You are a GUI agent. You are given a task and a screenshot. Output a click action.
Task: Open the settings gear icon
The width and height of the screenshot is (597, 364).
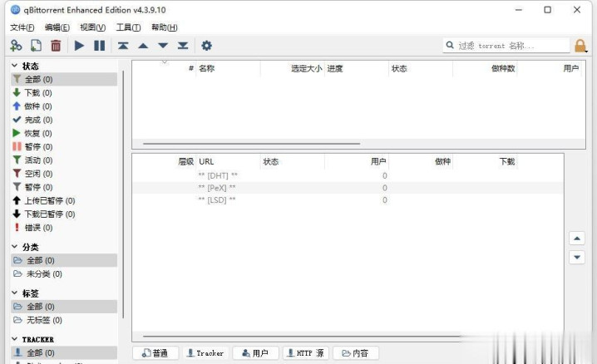tap(206, 46)
